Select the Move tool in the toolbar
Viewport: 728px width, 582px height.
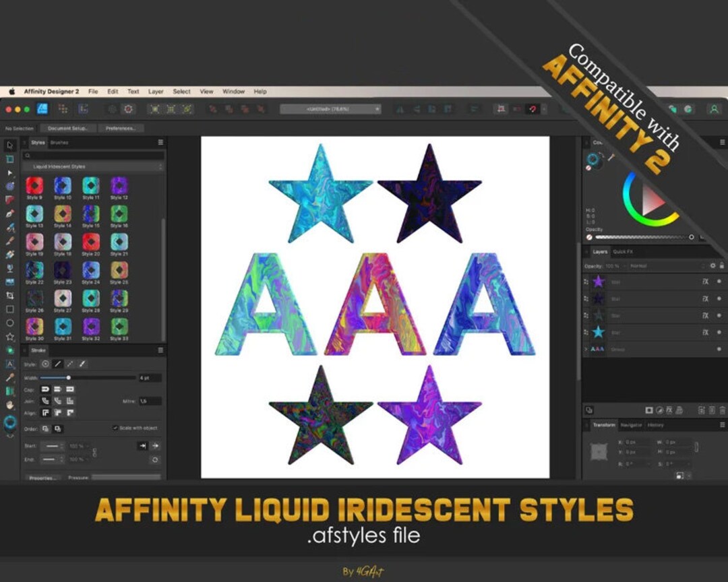point(10,144)
